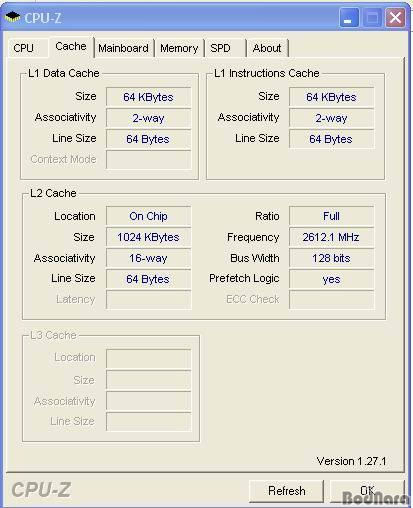Image resolution: width=413 pixels, height=508 pixels.
Task: Click the CPU-Z title bar text
Action: pyautogui.click(x=43, y=18)
